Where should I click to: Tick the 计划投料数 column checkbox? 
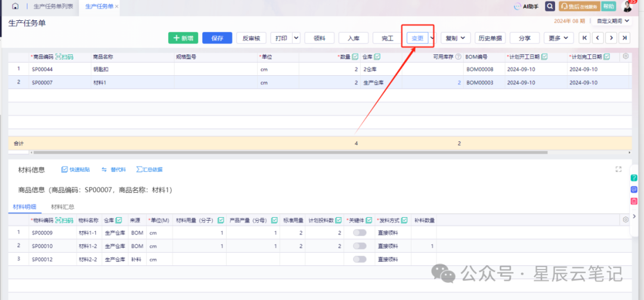339,220
